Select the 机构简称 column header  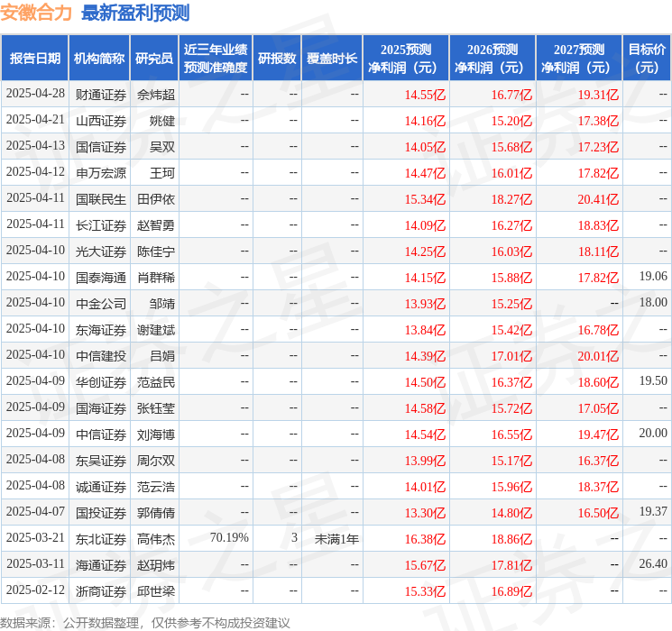(99, 59)
